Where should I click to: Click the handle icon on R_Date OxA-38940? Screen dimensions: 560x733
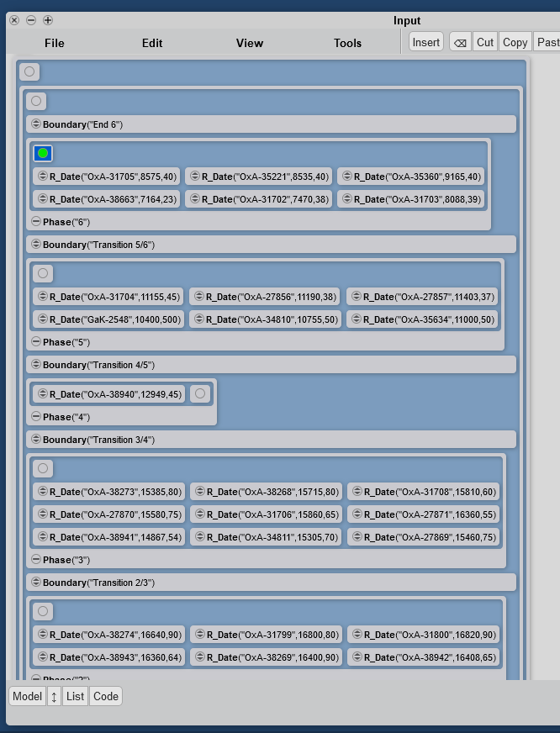coord(41,394)
